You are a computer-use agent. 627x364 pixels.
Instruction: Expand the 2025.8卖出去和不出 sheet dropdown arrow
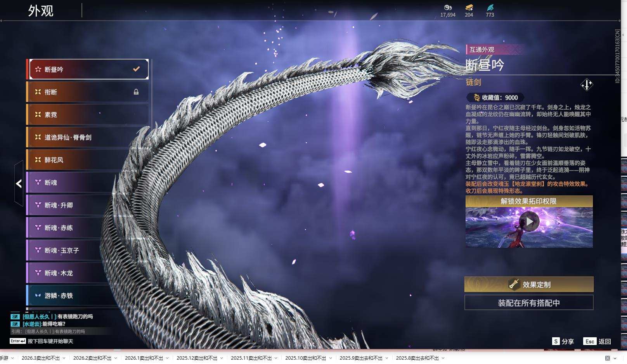(x=443, y=358)
